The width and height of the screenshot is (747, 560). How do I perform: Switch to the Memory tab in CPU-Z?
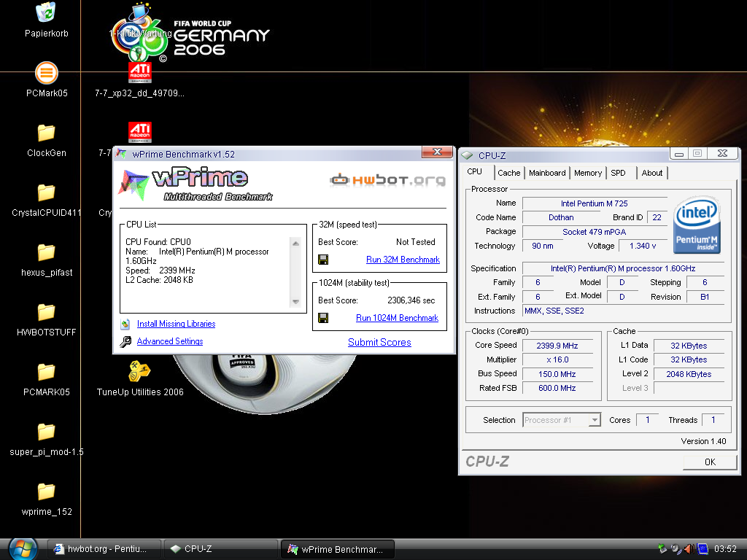(587, 173)
